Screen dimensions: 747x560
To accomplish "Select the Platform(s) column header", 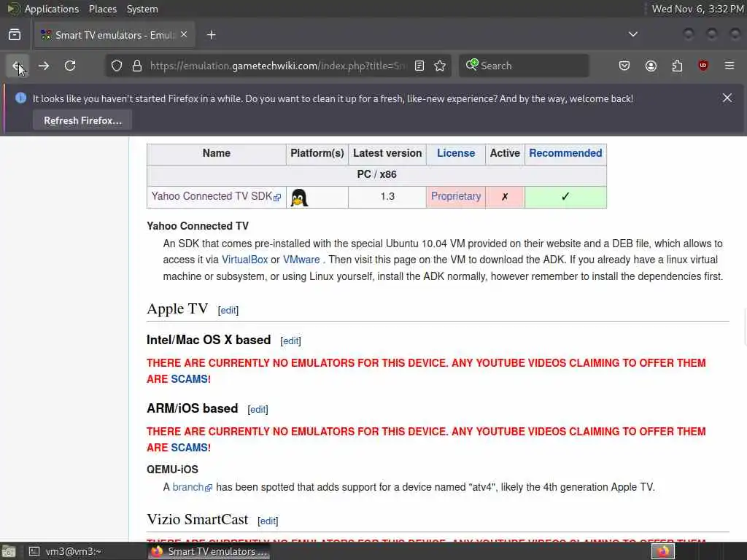I will pos(317,153).
